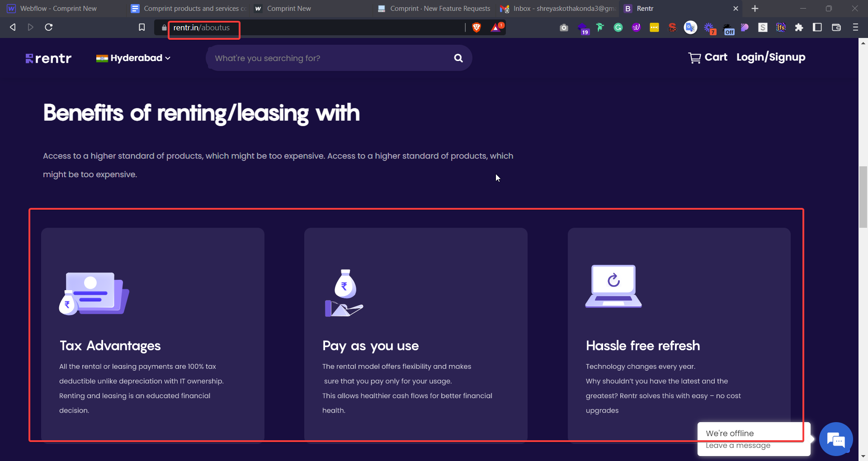The width and height of the screenshot is (868, 461).
Task: Expand the Hyderabad city dropdown
Action: [133, 58]
